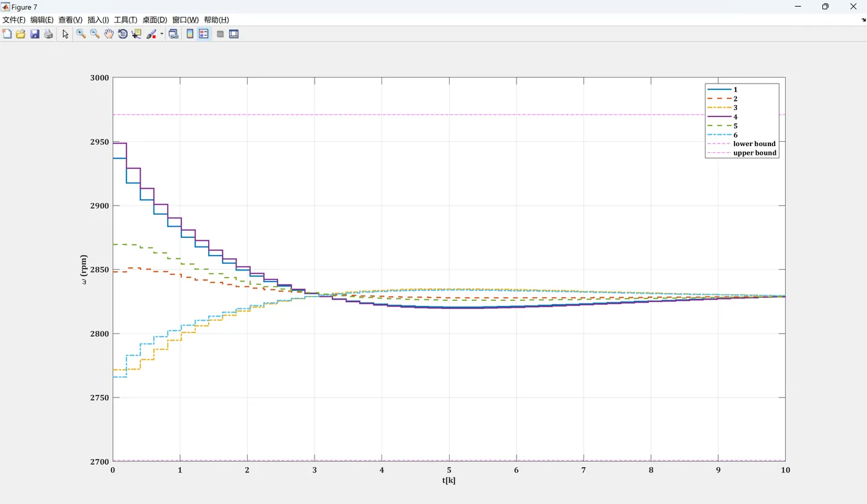Click the x-axis tick label 8
This screenshot has width=867, height=504.
[x=651, y=470]
